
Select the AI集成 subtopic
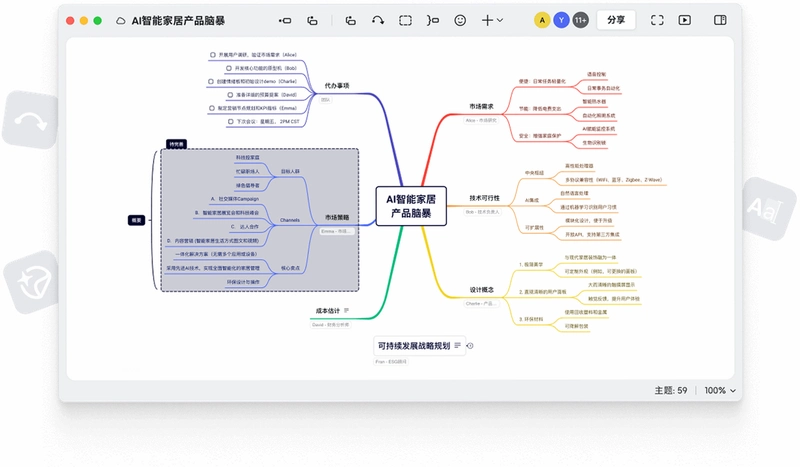[x=532, y=200]
